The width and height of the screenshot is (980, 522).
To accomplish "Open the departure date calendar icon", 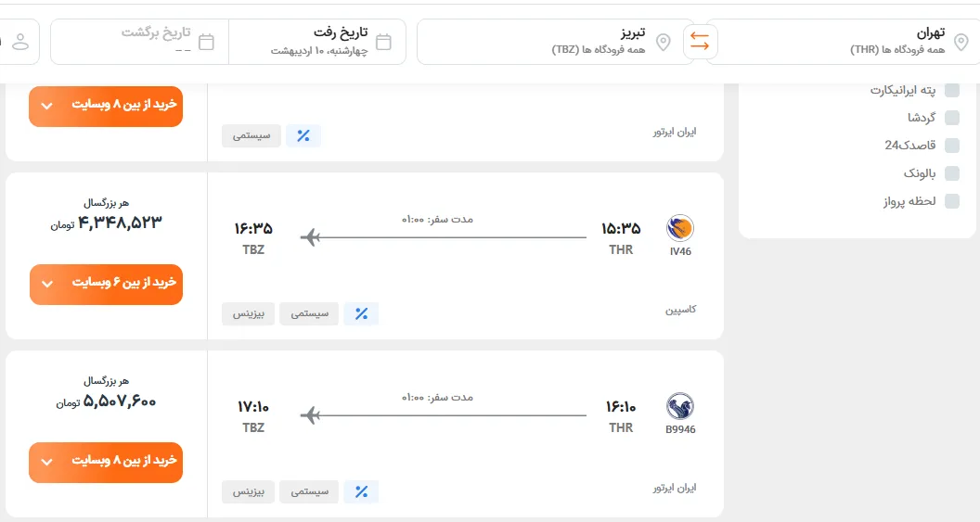I will (384, 42).
